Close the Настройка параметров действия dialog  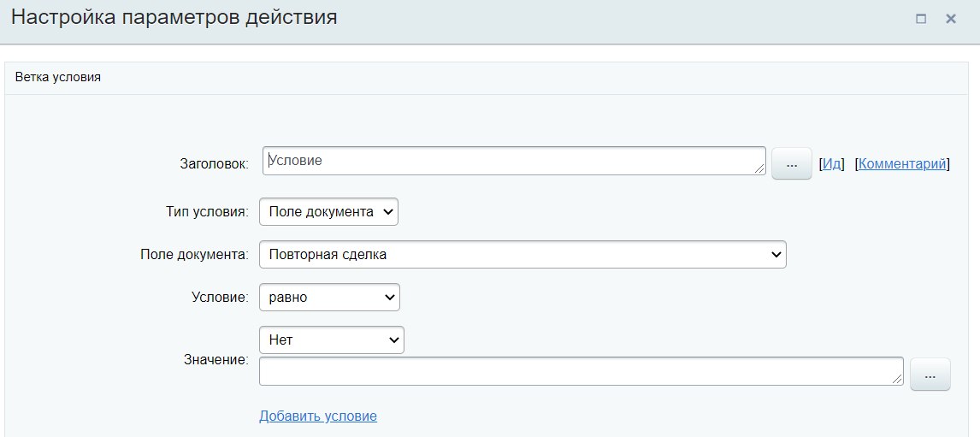point(951,19)
